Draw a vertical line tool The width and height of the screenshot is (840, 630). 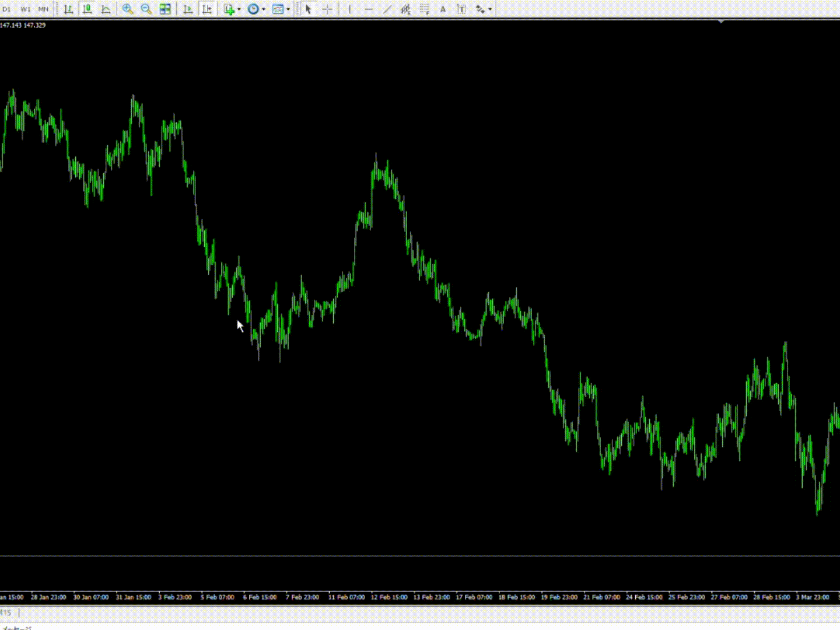point(349,9)
